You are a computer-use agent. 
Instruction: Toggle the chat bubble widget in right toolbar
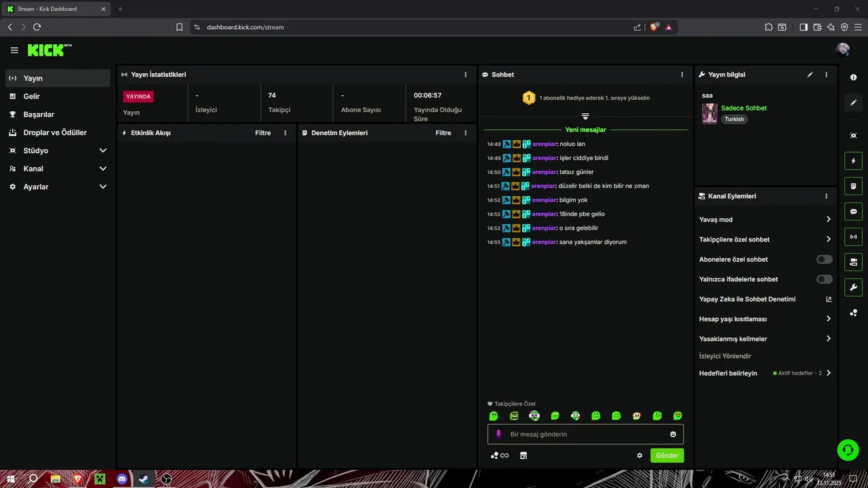[x=854, y=211]
